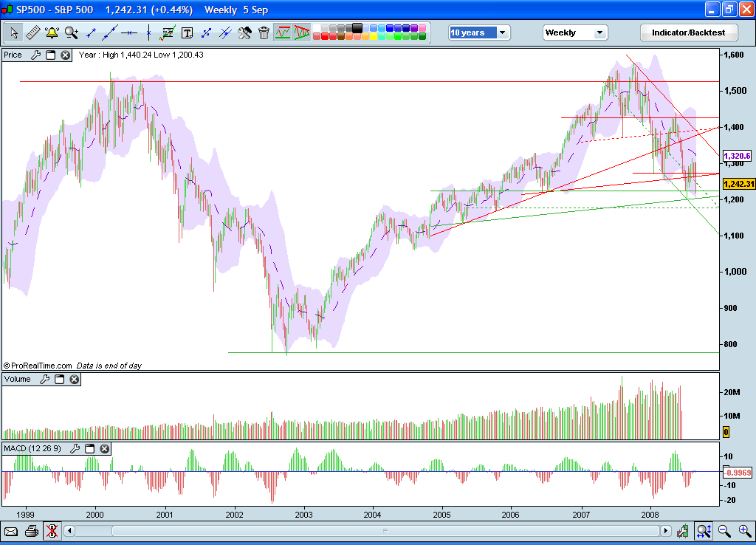Click the SP500 candlestick icon in title bar

click(7, 10)
